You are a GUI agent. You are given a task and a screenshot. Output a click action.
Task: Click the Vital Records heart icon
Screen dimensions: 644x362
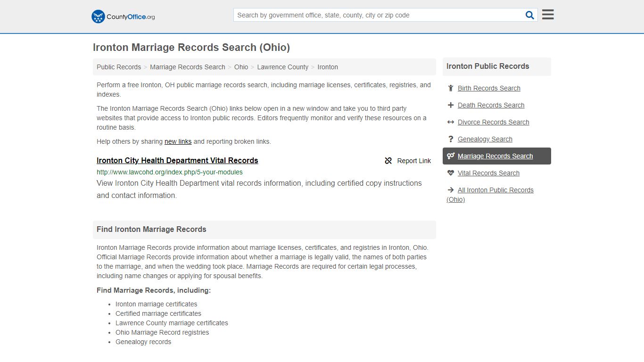[x=451, y=173]
